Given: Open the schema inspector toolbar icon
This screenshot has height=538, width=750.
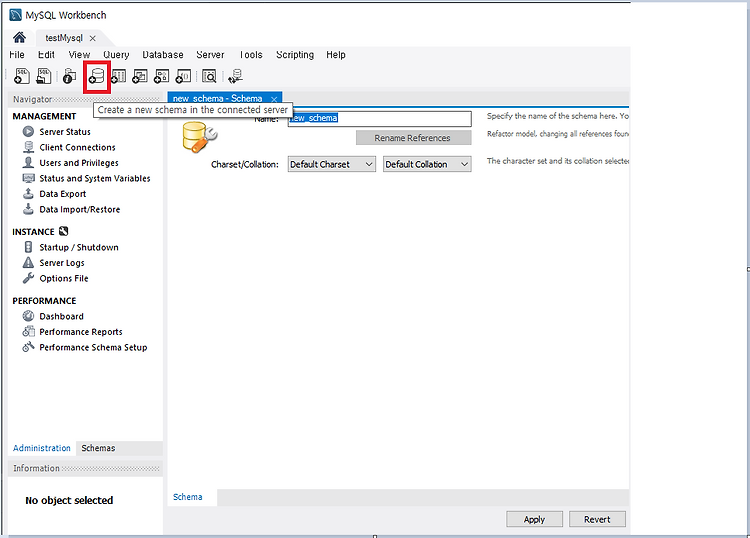Looking at the screenshot, I should pyautogui.click(x=70, y=76).
